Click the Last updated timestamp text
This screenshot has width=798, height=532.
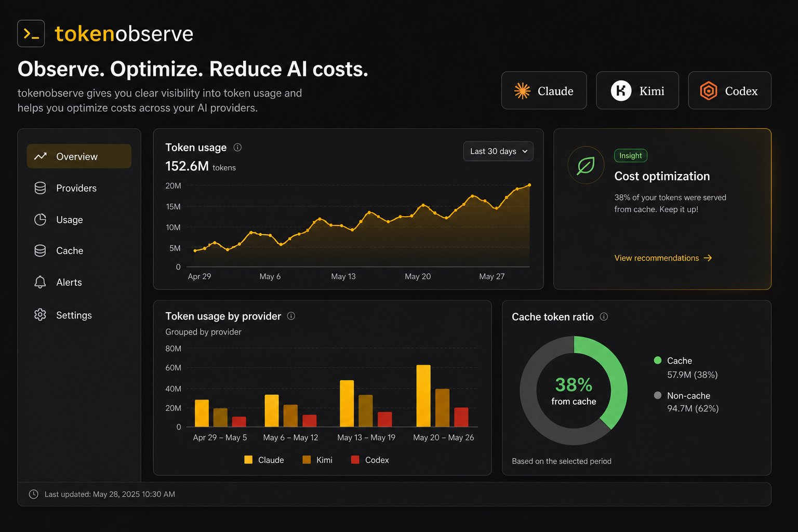click(x=110, y=494)
